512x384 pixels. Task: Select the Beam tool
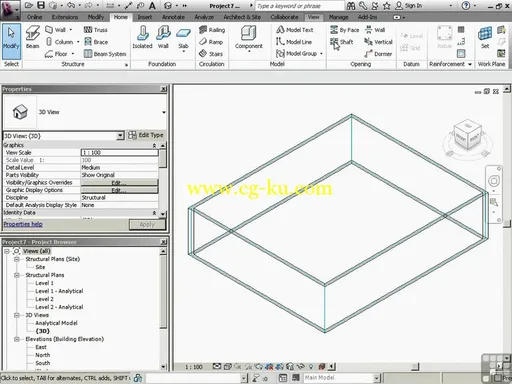[x=33, y=37]
